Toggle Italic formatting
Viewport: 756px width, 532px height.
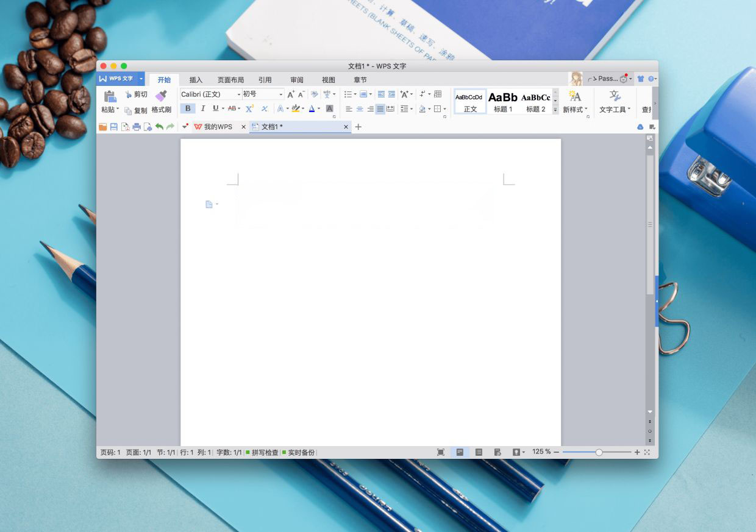coord(202,108)
